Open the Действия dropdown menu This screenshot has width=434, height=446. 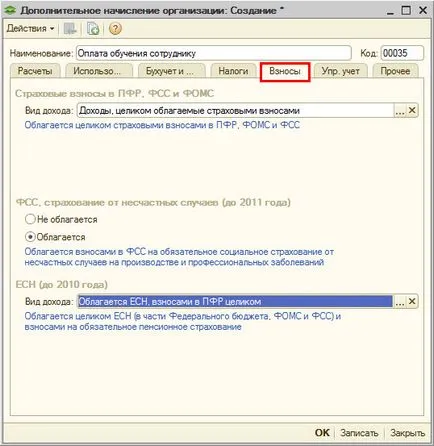[30, 29]
